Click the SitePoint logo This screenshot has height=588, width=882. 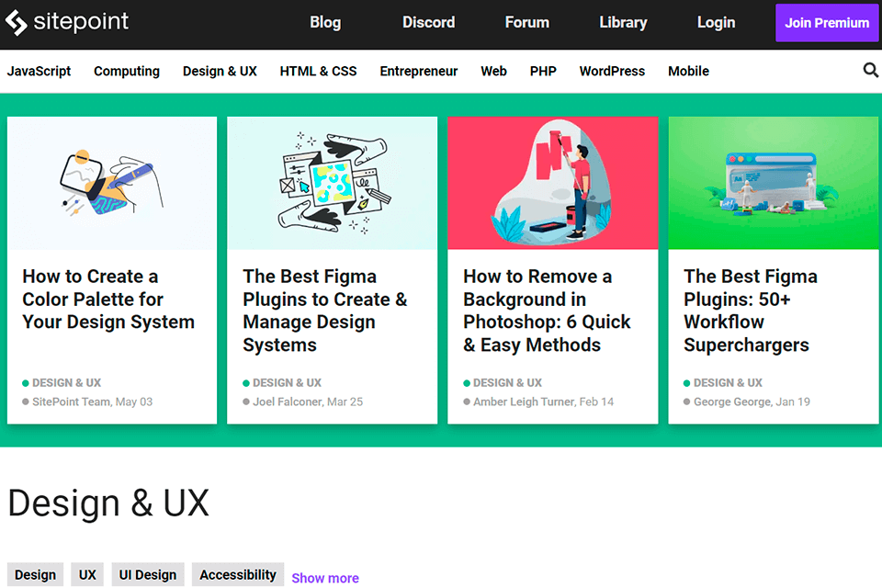coord(67,22)
